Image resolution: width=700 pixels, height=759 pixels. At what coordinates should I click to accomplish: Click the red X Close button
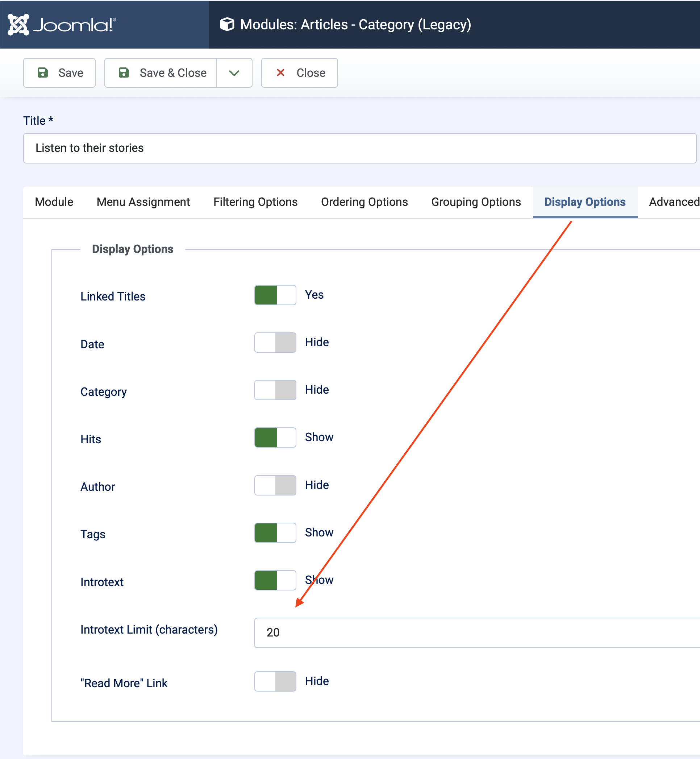pos(299,73)
